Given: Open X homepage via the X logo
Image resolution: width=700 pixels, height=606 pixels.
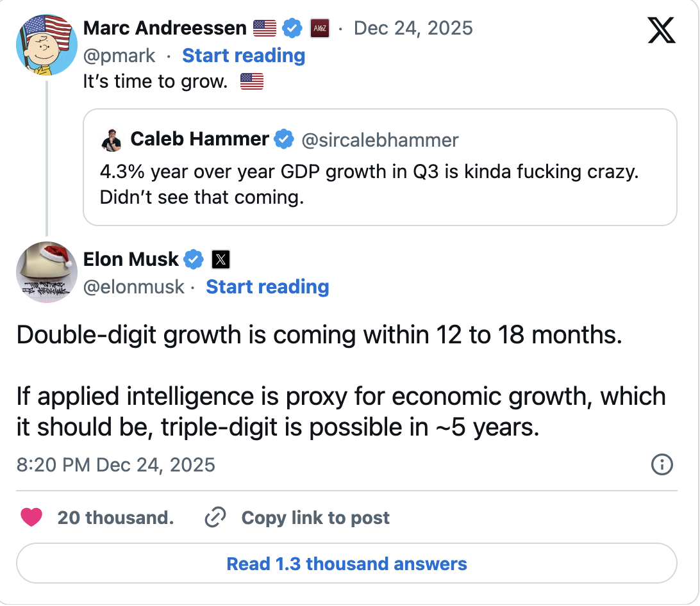Looking at the screenshot, I should click(660, 29).
